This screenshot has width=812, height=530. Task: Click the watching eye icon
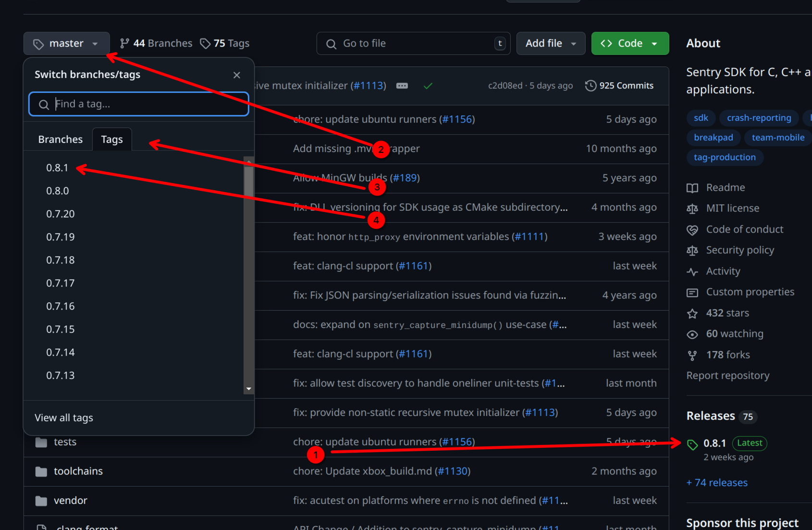[692, 334]
